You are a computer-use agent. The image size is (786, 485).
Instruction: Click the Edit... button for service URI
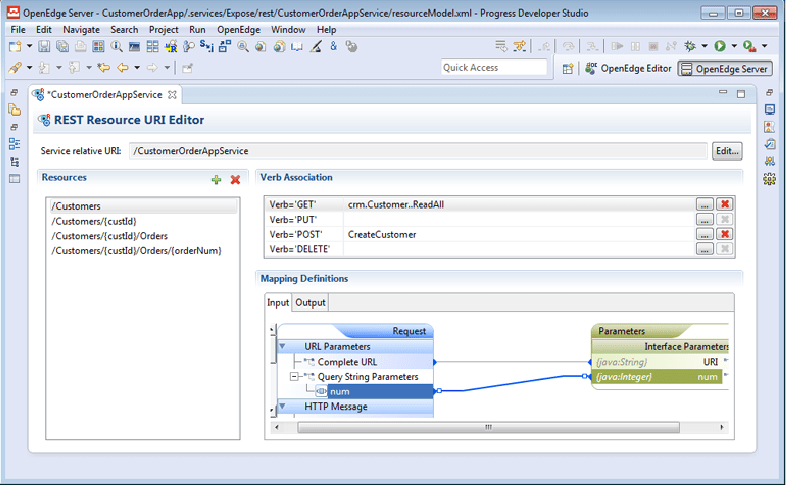[x=727, y=151]
